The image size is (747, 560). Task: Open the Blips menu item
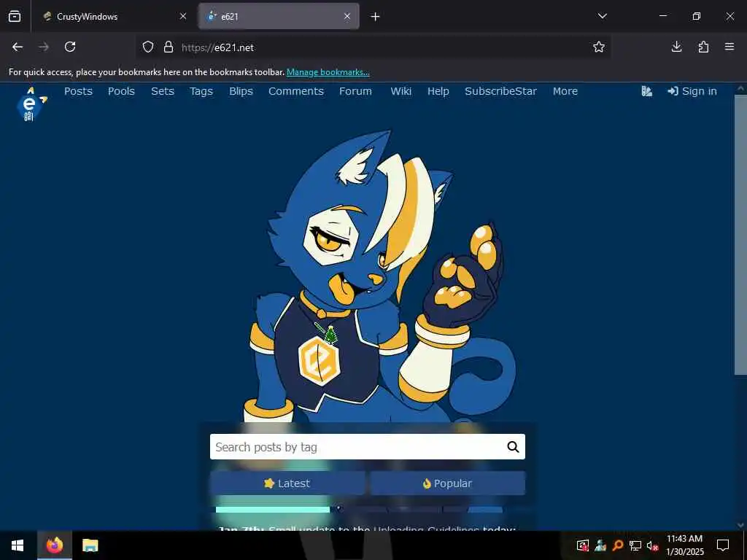[x=241, y=91]
